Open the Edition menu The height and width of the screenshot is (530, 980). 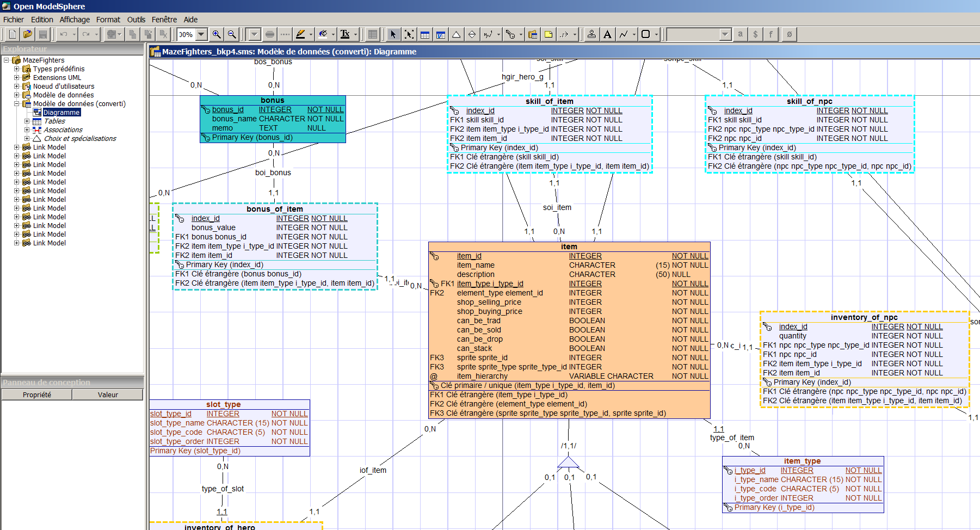(x=42, y=20)
